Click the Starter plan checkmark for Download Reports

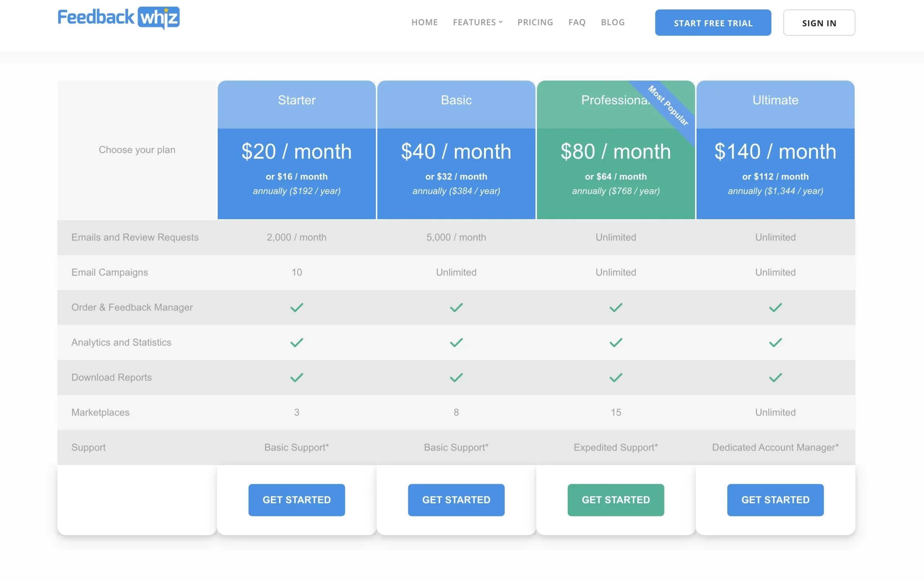point(296,377)
